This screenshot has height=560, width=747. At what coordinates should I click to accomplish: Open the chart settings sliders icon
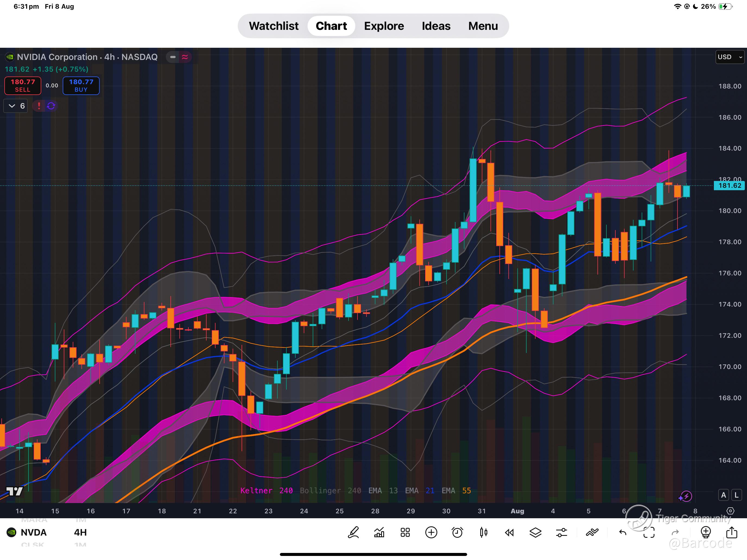coord(561,532)
